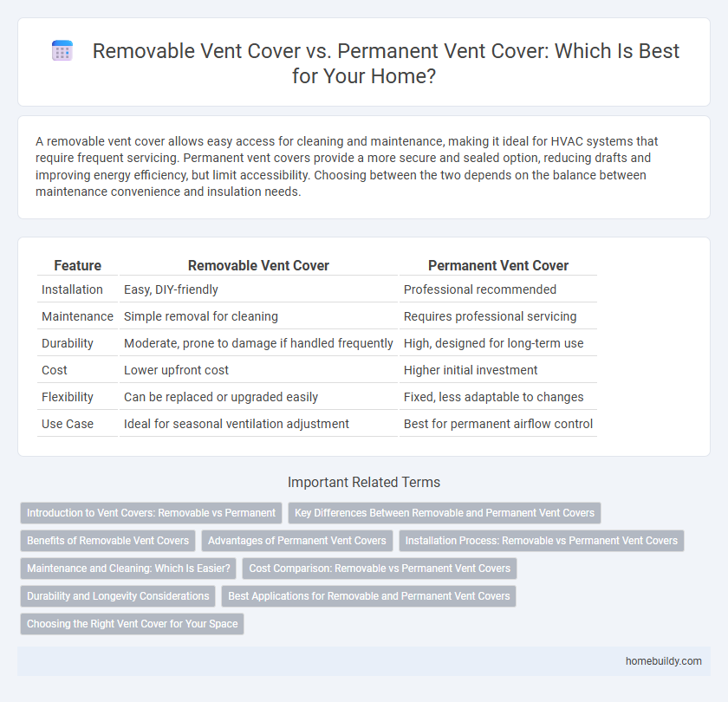Click the 'Installation Process' related term

540,541
